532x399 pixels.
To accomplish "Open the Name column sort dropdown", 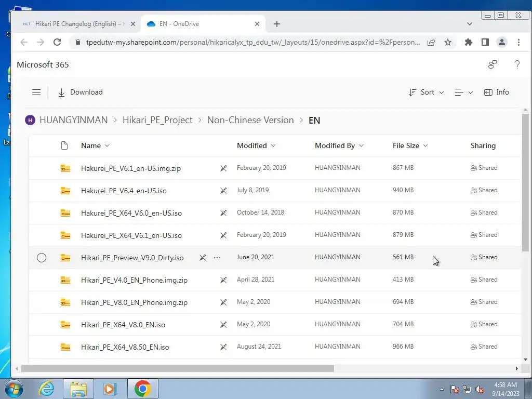I will [96, 145].
